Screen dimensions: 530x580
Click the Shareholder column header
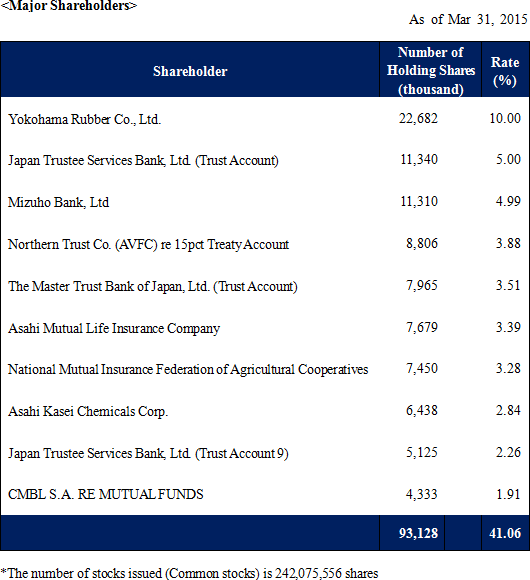[190, 71]
